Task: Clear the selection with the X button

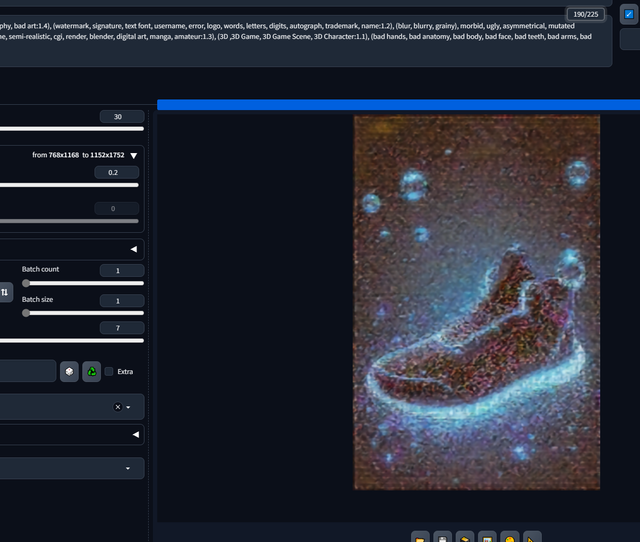Action: (x=118, y=407)
